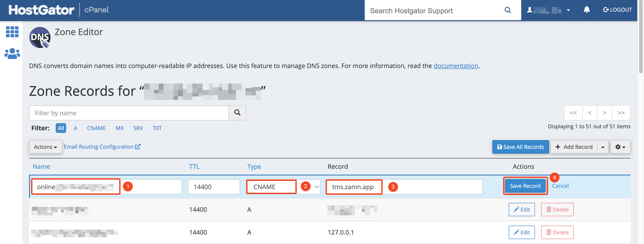Screen dimensions: 644x244
Task: Select the All filter
Action: 61,128
